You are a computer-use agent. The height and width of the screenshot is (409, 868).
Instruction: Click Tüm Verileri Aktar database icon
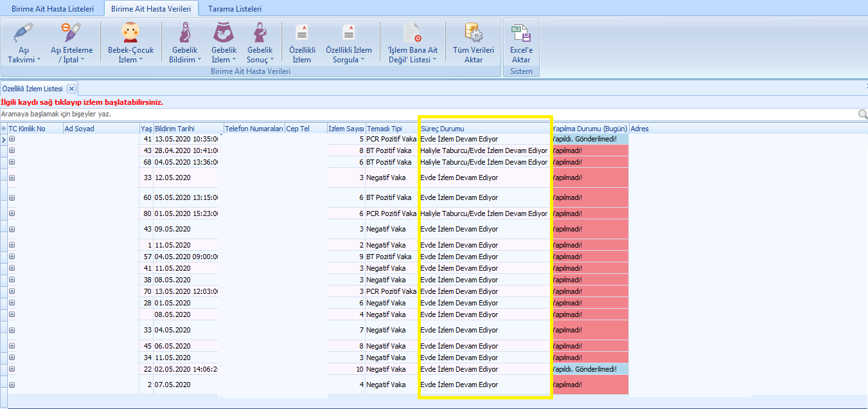click(474, 32)
